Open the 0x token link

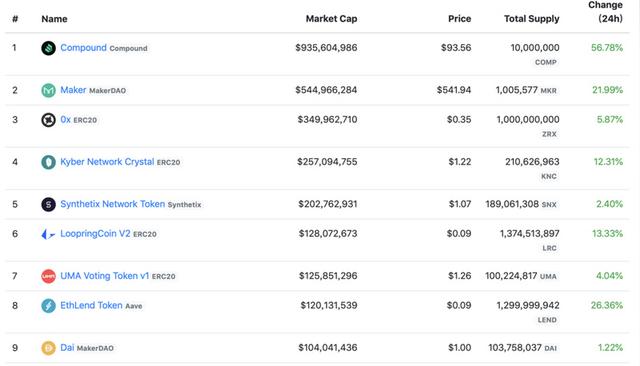(x=65, y=120)
